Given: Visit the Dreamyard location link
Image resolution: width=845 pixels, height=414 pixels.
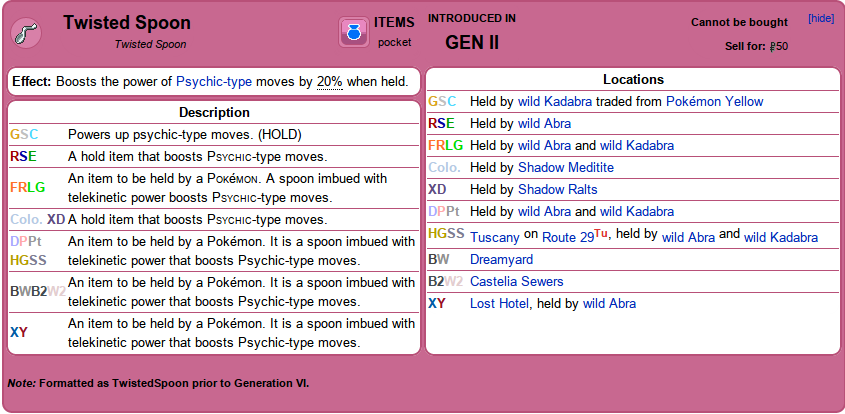Looking at the screenshot, I should 501,260.
